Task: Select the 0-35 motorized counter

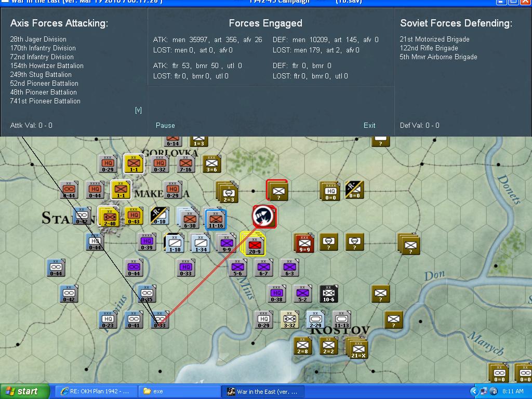Action: (x=147, y=294)
